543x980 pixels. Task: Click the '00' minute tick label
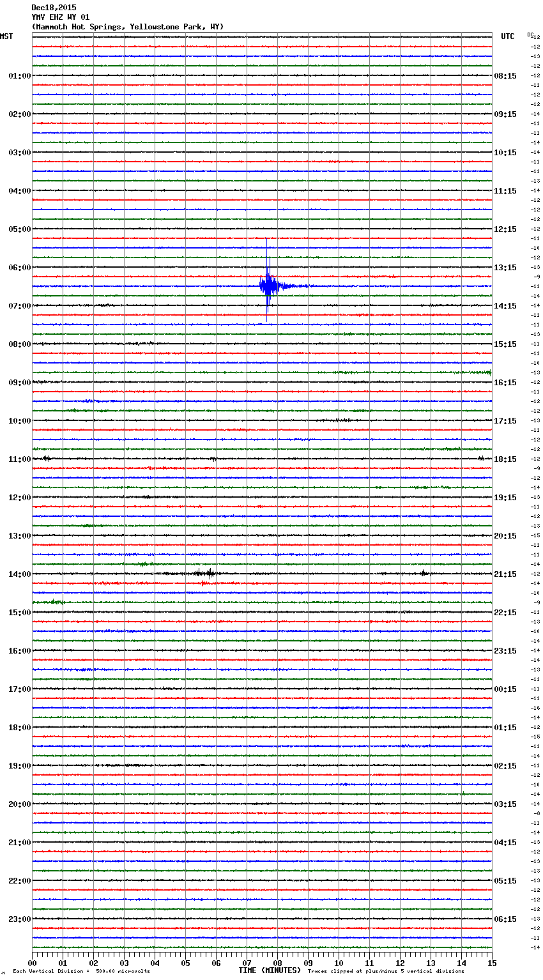click(x=32, y=963)
